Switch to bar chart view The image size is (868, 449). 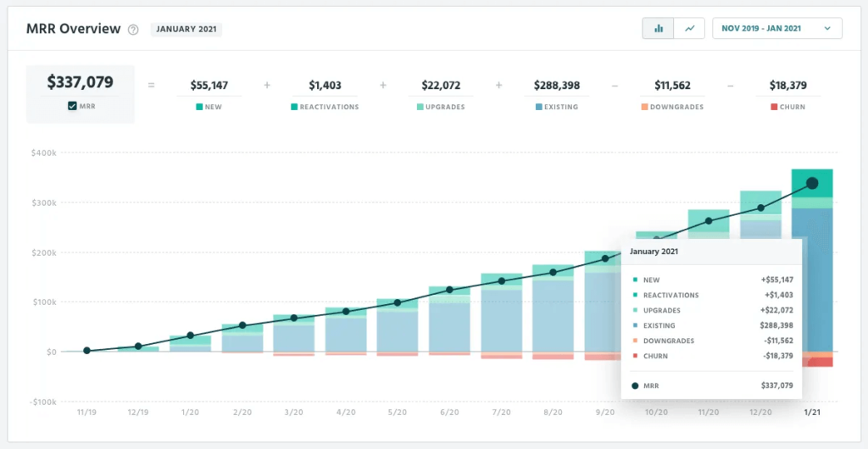[658, 29]
